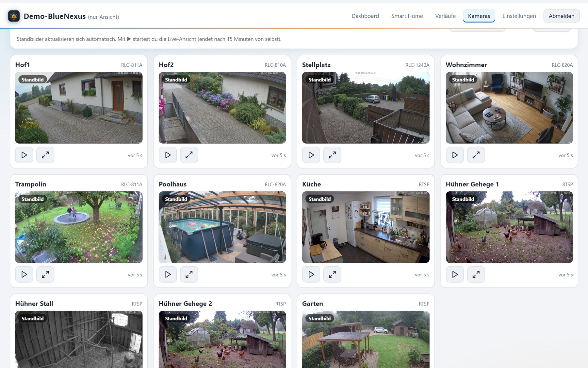This screenshot has width=588, height=368.
Task: Click the Abmelden button
Action: pos(562,16)
